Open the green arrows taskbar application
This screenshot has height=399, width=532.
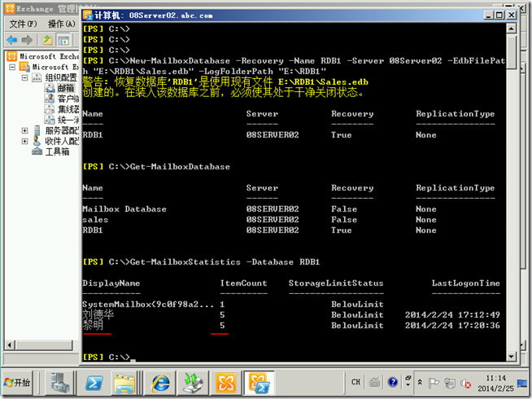(193, 384)
